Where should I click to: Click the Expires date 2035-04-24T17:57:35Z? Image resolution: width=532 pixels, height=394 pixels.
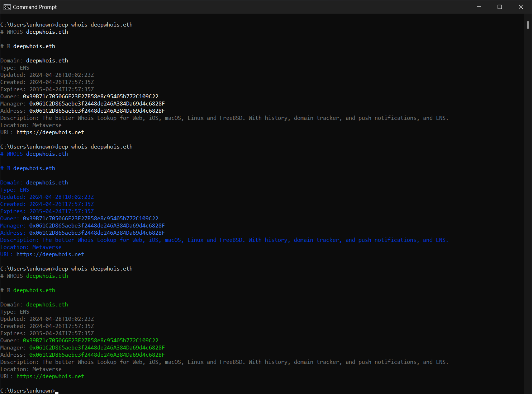pyautogui.click(x=62, y=89)
